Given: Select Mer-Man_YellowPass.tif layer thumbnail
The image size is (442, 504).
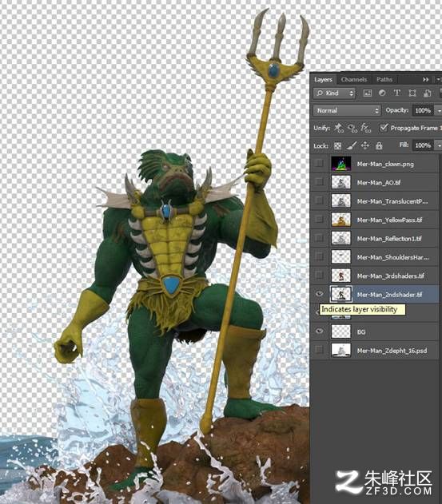Looking at the screenshot, I should [341, 219].
